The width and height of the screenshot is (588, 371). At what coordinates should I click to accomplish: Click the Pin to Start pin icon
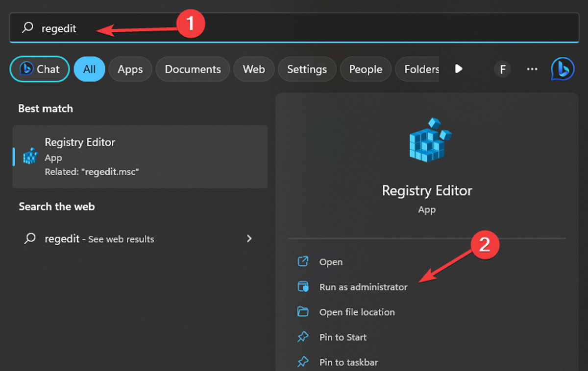point(303,337)
